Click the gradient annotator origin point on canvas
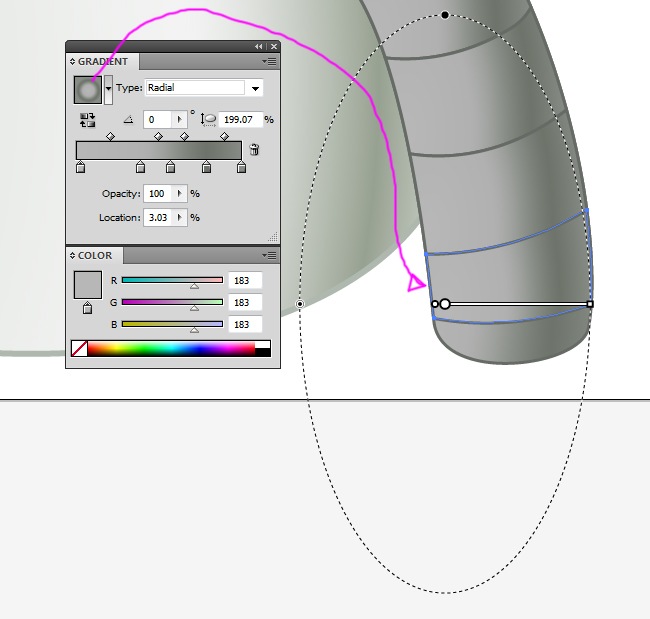This screenshot has height=619, width=650. coord(434,304)
